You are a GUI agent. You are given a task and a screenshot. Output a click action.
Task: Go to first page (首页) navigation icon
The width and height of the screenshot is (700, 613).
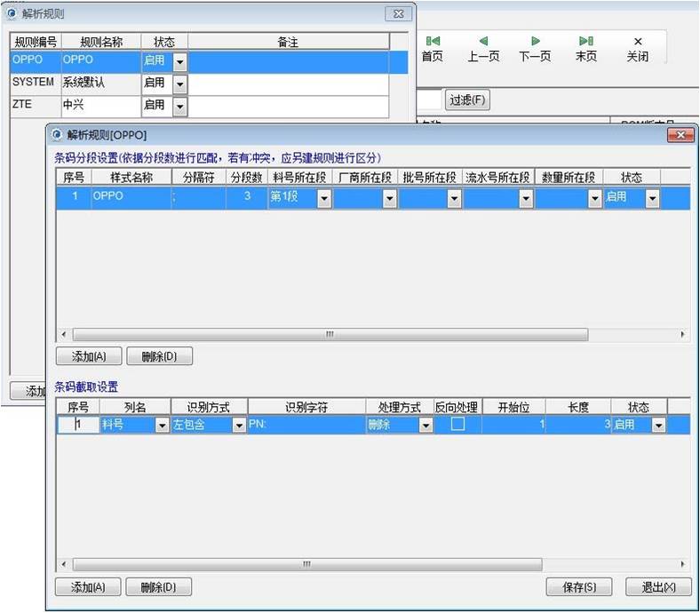(432, 41)
